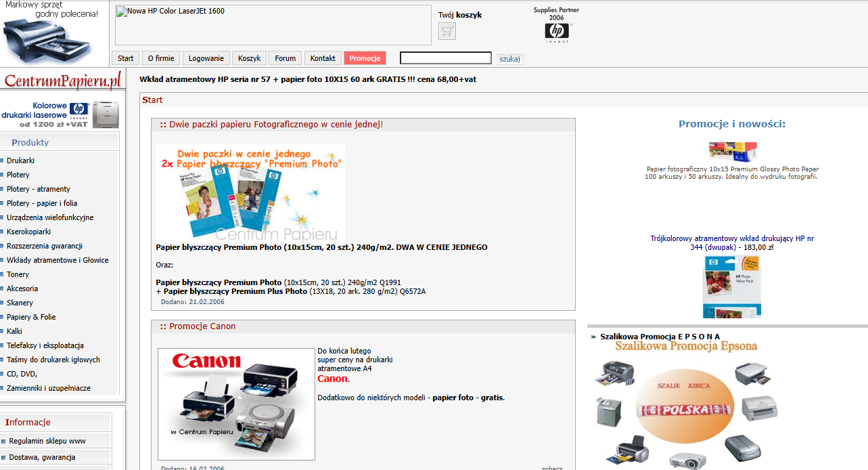
Task: Open the HP color laser printers banner
Action: coord(61,114)
